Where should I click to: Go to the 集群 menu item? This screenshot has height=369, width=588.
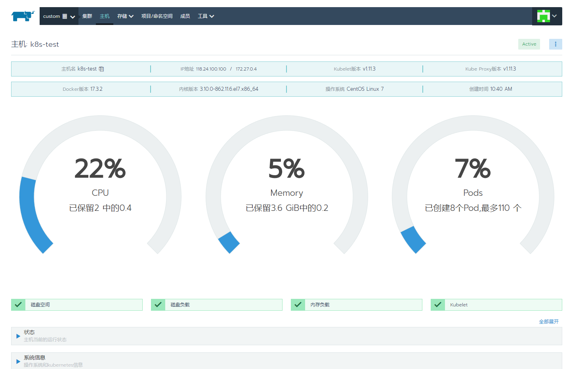(87, 16)
